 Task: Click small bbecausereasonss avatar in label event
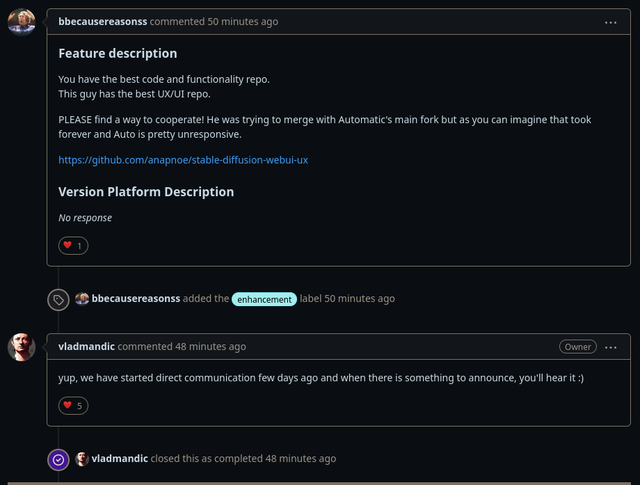(x=82, y=299)
